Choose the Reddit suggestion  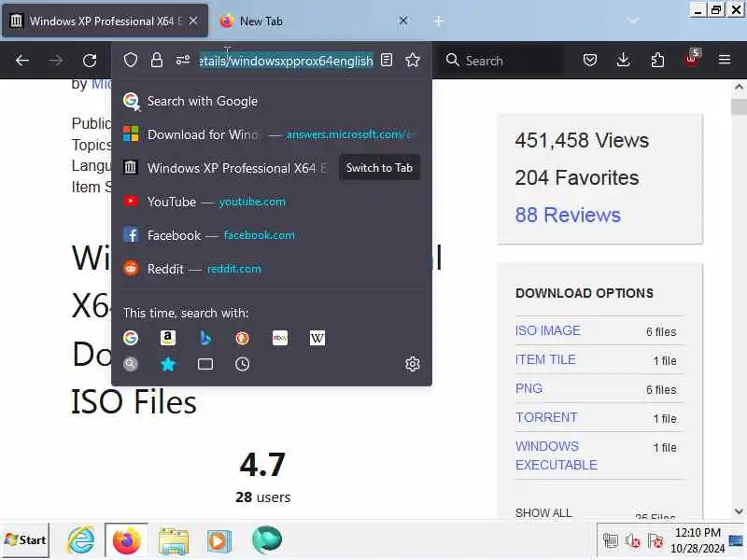[272, 269]
